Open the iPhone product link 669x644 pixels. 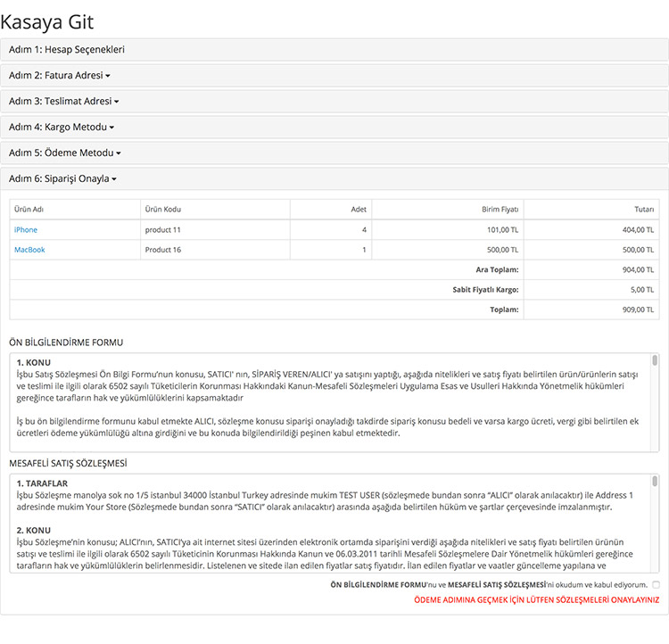click(26, 230)
